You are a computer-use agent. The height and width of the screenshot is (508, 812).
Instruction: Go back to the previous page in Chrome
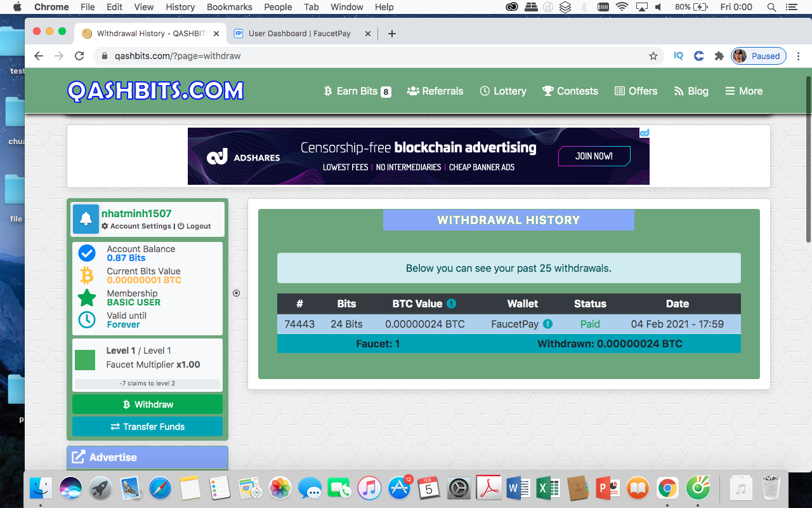click(x=39, y=56)
